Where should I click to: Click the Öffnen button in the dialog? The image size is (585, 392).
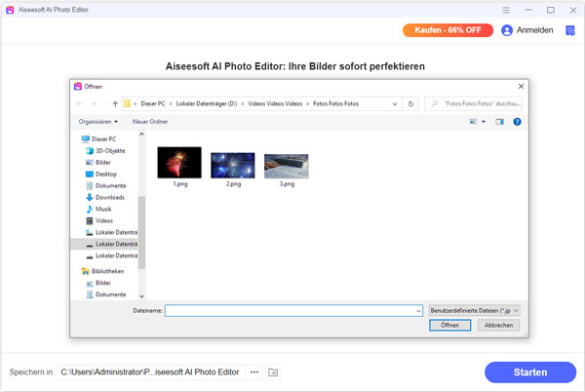pos(449,326)
